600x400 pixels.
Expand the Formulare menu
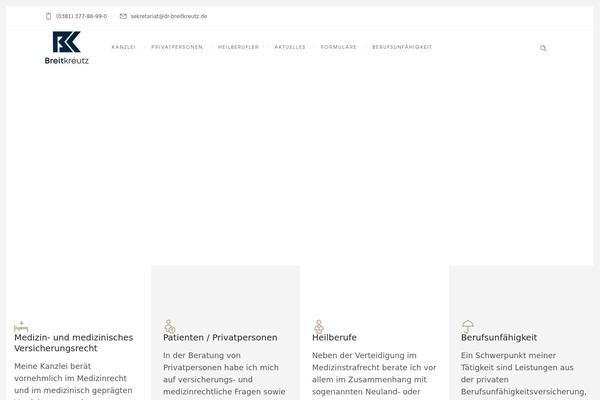click(338, 47)
